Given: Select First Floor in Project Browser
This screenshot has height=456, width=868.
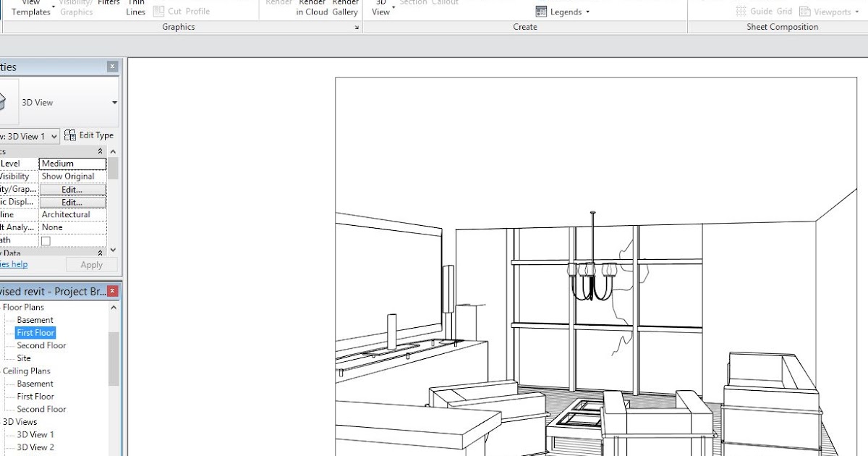Looking at the screenshot, I should (x=35, y=332).
